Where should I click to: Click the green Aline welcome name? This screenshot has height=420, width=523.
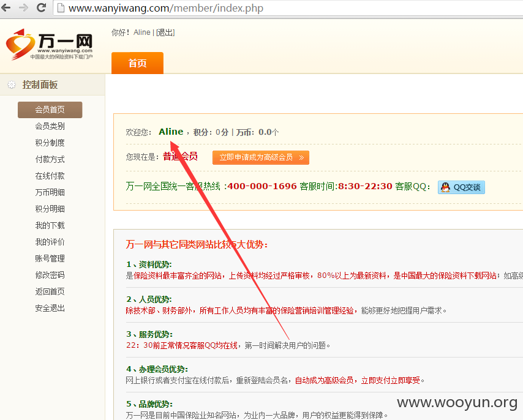click(x=171, y=132)
